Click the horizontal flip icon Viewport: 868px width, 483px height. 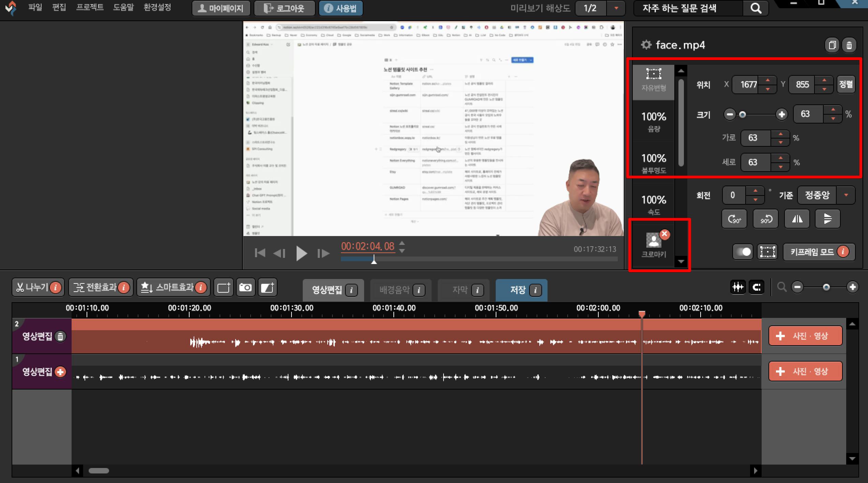click(x=797, y=219)
